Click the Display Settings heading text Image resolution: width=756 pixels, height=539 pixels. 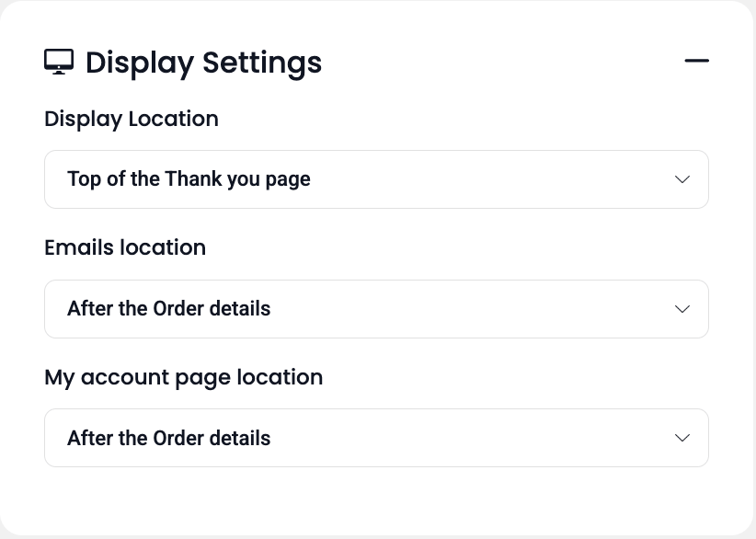click(x=203, y=63)
